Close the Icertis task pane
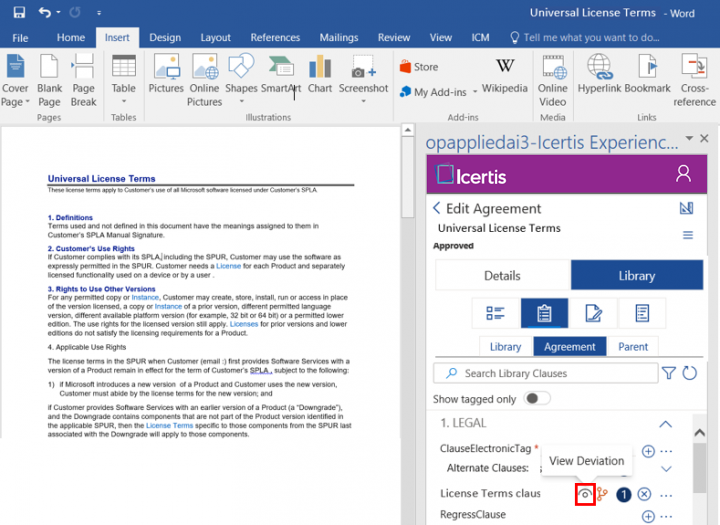The width and height of the screenshot is (720, 525). click(704, 138)
